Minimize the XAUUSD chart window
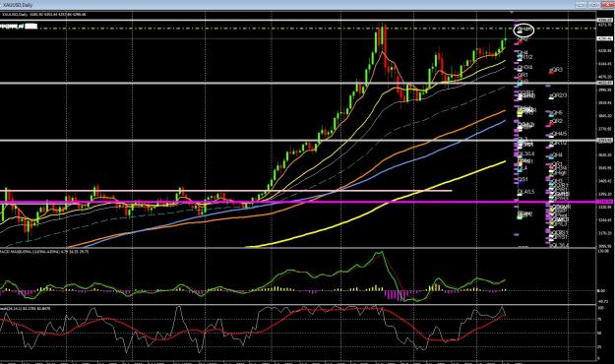The width and height of the screenshot is (615, 364). pos(581,5)
